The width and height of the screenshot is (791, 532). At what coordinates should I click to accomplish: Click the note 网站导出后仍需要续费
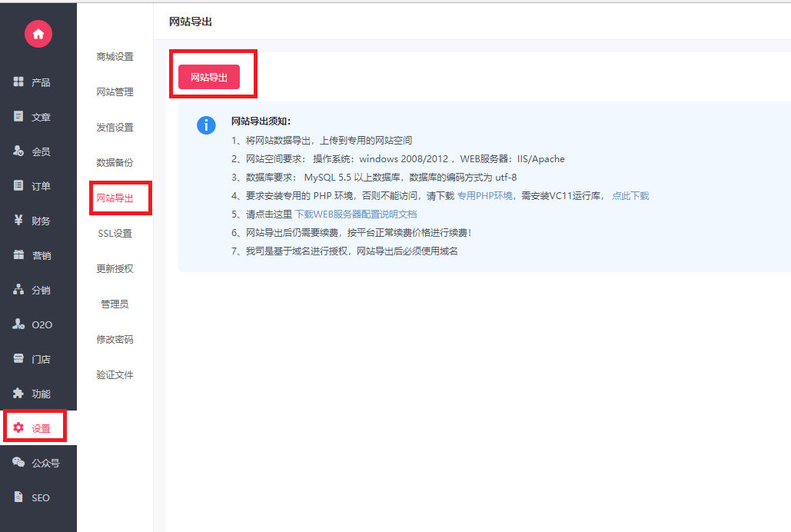351,233
